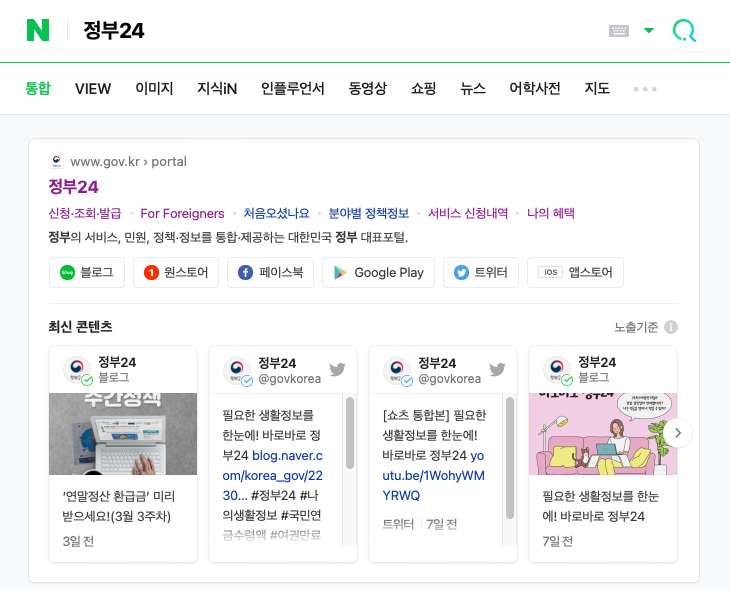Click the green search magnifier icon
730x589 pixels.
[x=684, y=31]
